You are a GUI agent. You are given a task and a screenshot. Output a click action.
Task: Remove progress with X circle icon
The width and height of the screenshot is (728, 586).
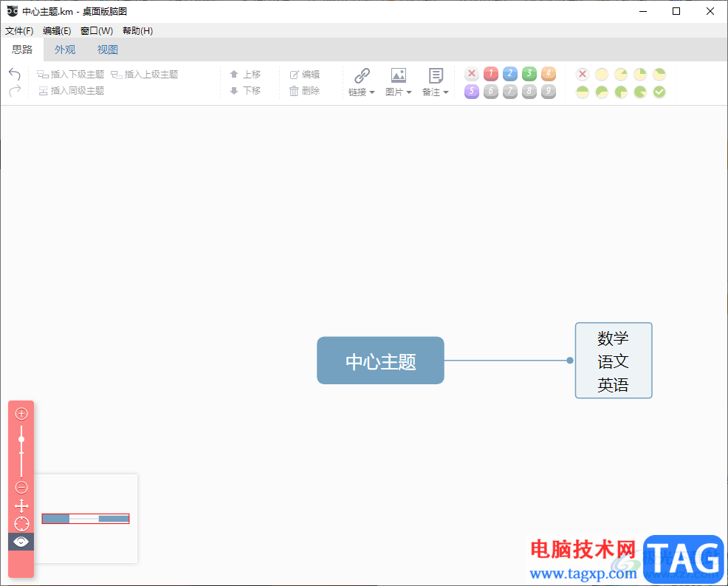click(x=583, y=74)
